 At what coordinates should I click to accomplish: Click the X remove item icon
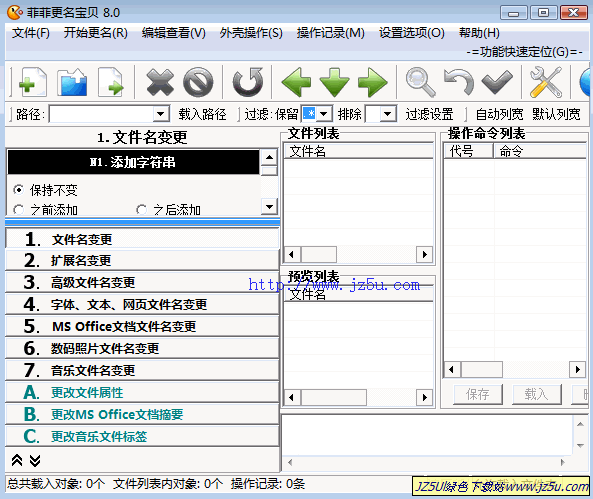160,82
